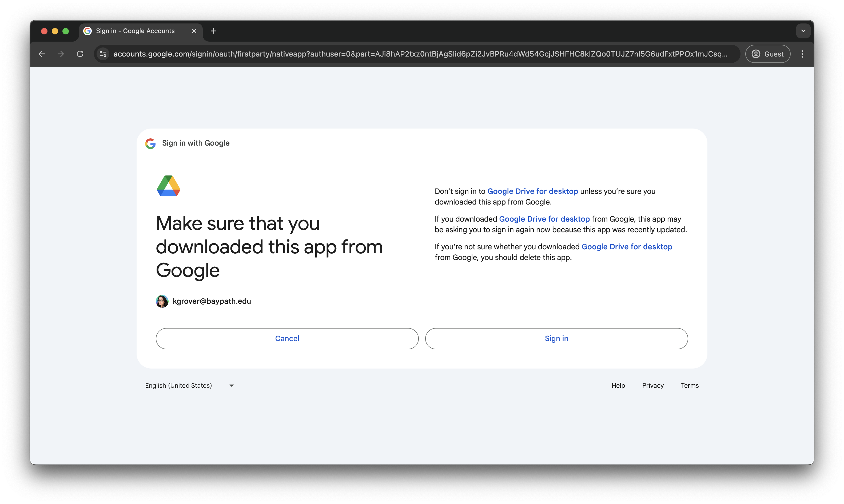This screenshot has width=844, height=504.
Task: Reload the current page
Action: pos(80,54)
